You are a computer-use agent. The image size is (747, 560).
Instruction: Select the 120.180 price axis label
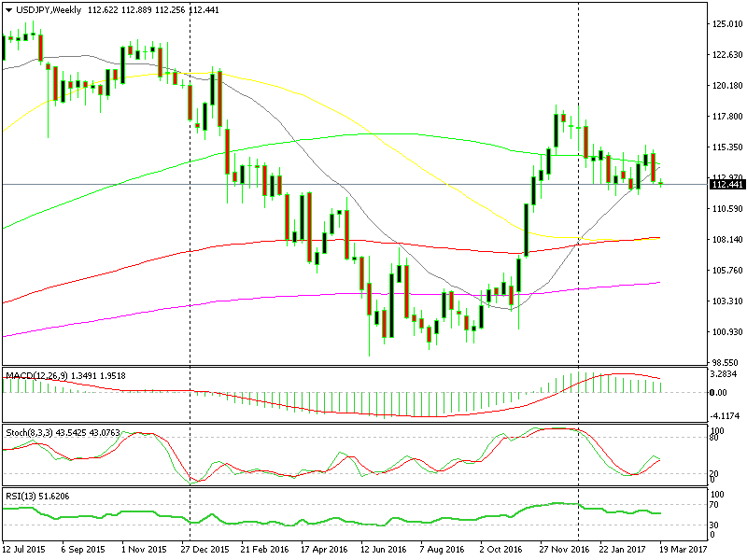(x=727, y=86)
